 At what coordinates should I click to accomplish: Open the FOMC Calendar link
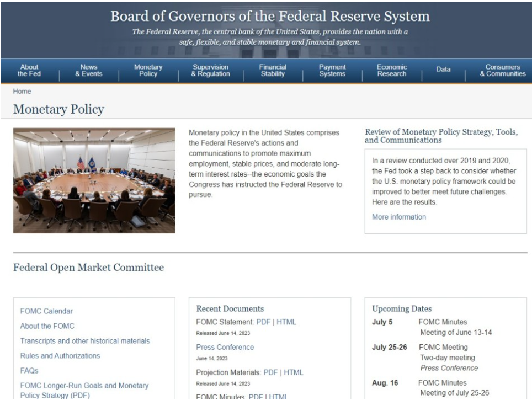pyautogui.click(x=46, y=311)
